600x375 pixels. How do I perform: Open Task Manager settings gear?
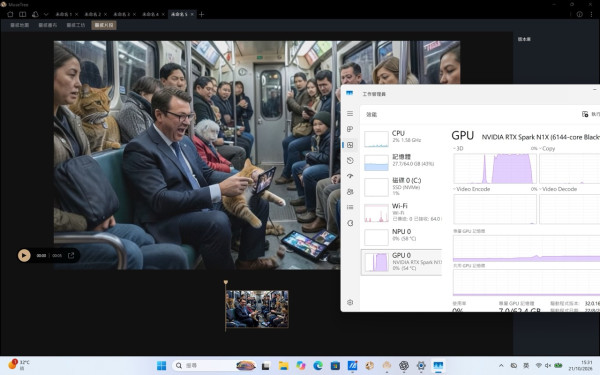point(350,302)
